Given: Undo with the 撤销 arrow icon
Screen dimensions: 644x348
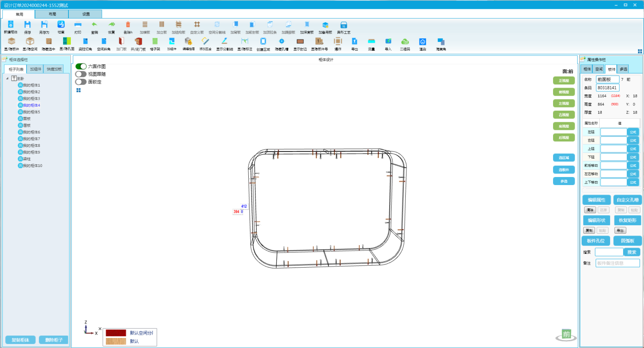Looking at the screenshot, I should click(x=95, y=25).
